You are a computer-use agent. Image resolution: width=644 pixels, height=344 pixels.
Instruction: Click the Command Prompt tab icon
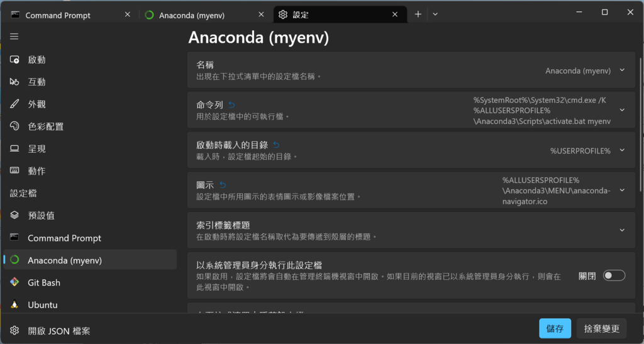pyautogui.click(x=15, y=14)
